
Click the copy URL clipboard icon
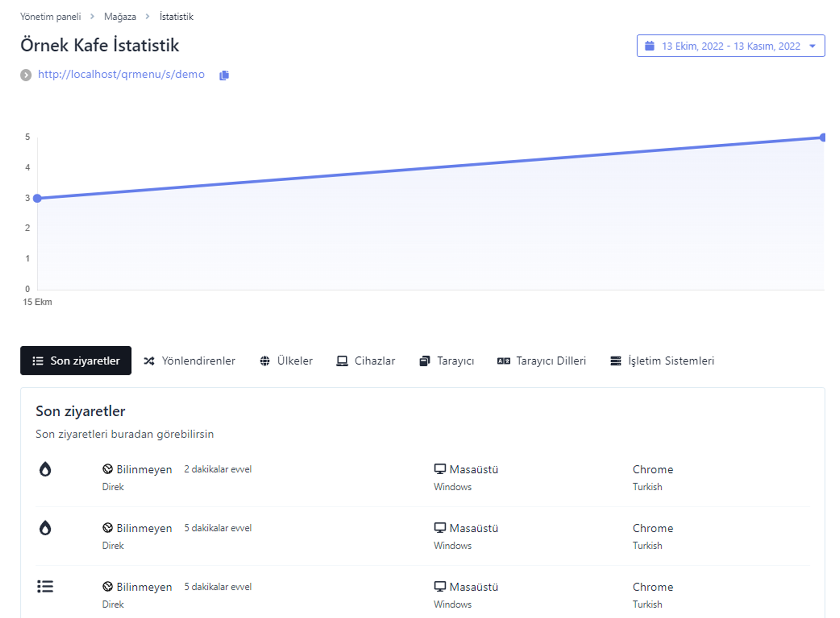point(224,75)
